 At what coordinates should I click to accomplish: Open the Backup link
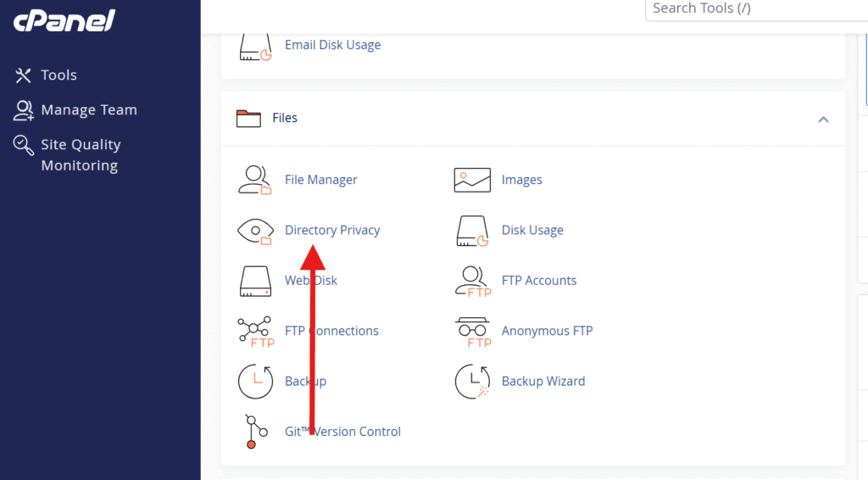pyautogui.click(x=305, y=382)
